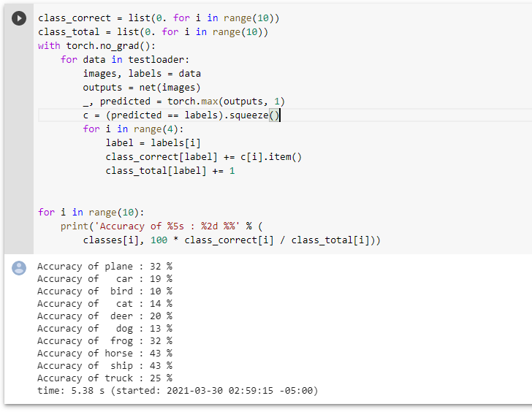Click the 'time: 5.38 s' execution timing line

pyautogui.click(x=178, y=391)
